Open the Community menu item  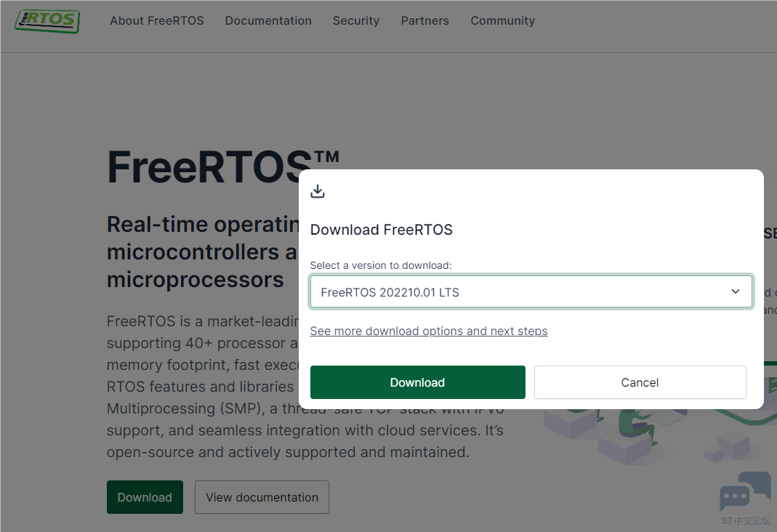pos(502,21)
